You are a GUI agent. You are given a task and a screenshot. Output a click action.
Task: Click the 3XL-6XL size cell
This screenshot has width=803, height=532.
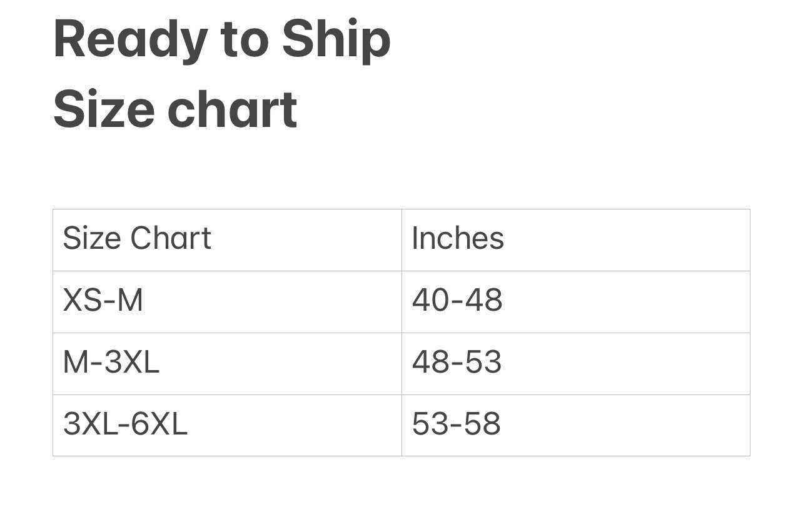(x=227, y=425)
